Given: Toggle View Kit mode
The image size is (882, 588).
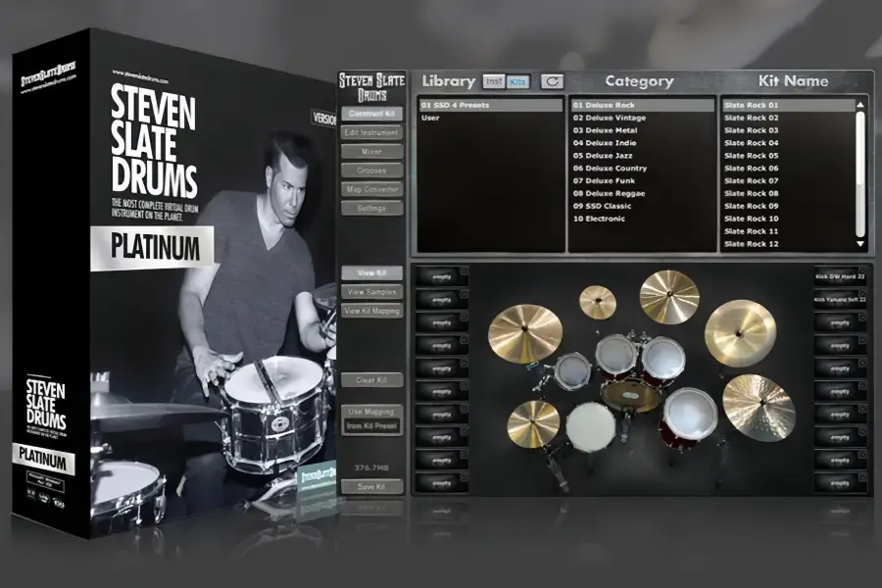Looking at the screenshot, I should (x=370, y=272).
